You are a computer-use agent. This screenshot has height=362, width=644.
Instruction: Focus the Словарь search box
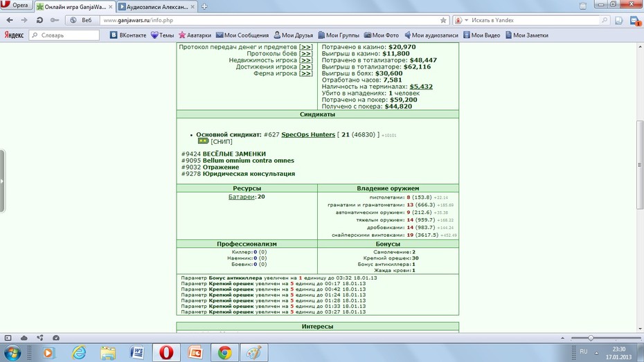point(64,35)
